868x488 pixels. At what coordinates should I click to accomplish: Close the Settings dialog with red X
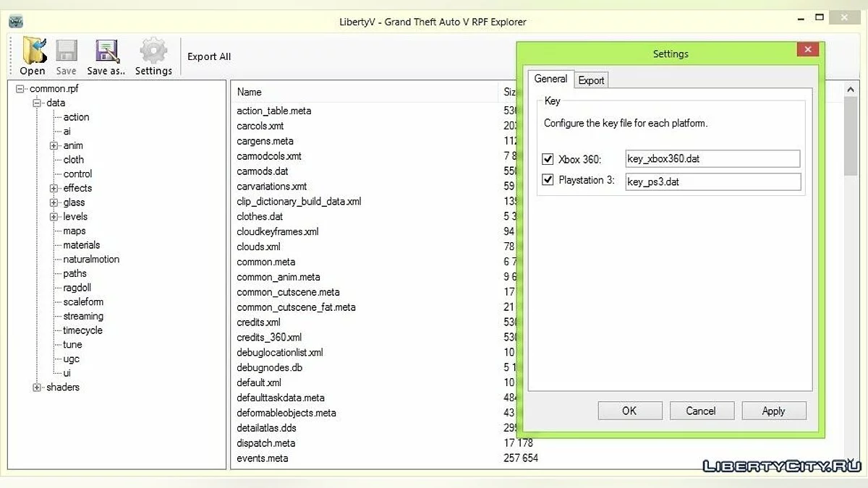pos(807,50)
